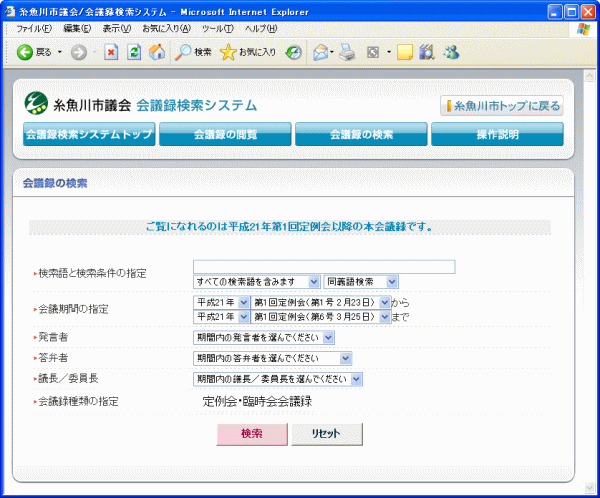Open the Back button history dropdown arrow
The height and width of the screenshot is (498, 600).
tap(60, 52)
